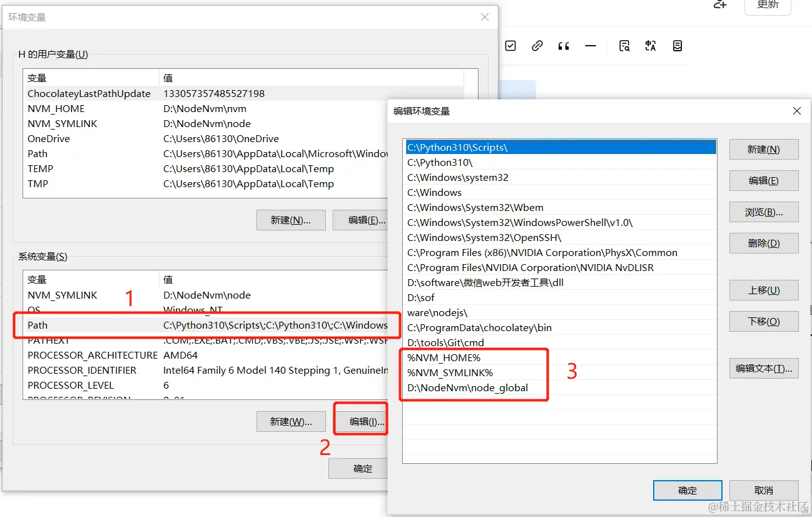
Task: Select the WindowsPowerShell\v1.0\ path entry
Action: pos(560,222)
